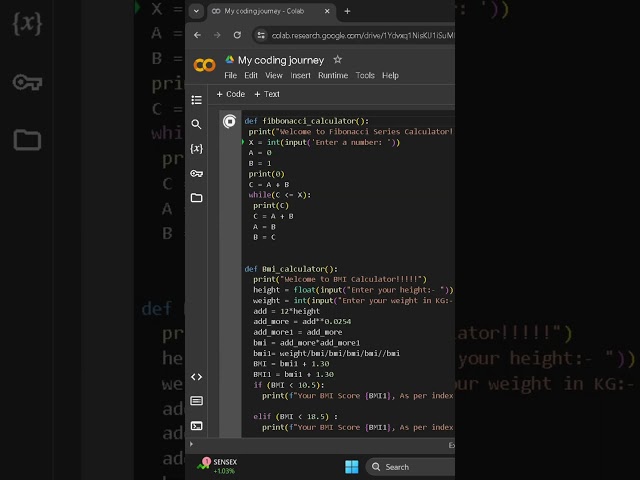Click the 'add = 12*height' code line
Image resolution: width=640 pixels, height=480 pixels.
(286, 311)
